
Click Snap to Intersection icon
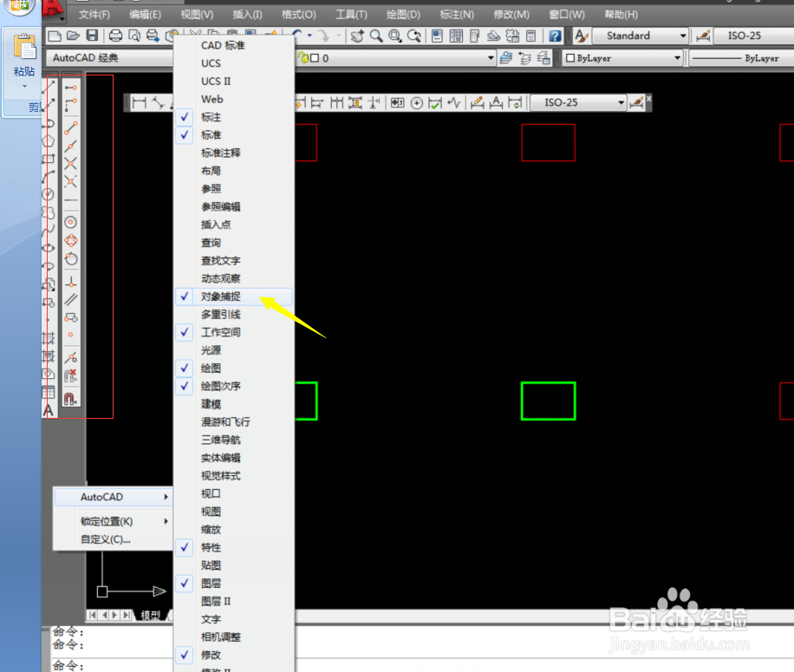(x=71, y=164)
